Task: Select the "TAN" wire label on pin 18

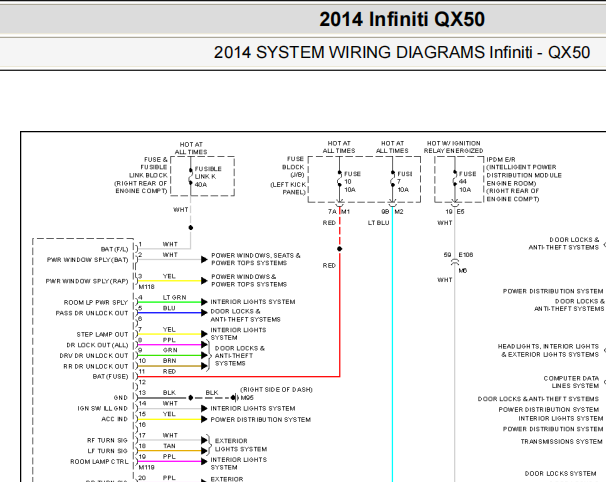Action: point(169,446)
